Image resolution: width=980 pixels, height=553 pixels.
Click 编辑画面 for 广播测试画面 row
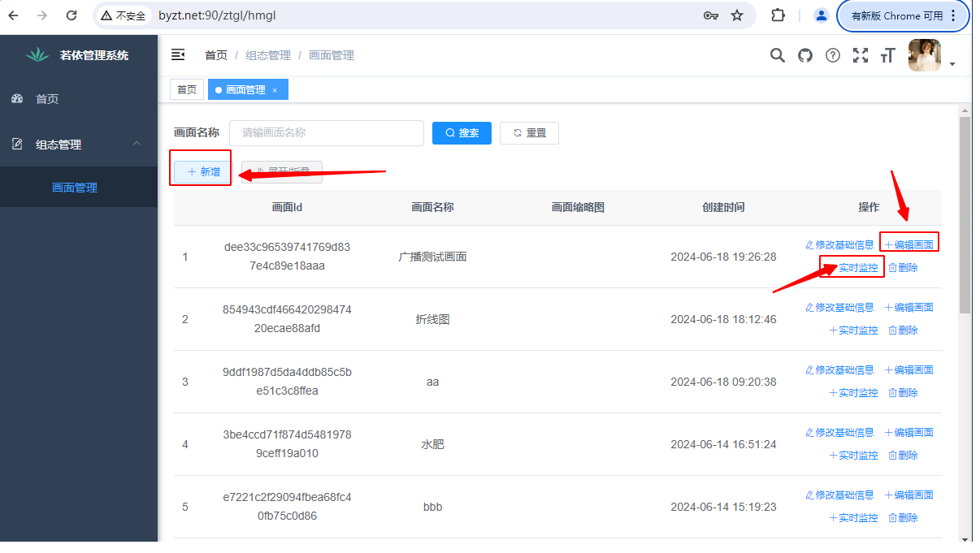pos(909,244)
